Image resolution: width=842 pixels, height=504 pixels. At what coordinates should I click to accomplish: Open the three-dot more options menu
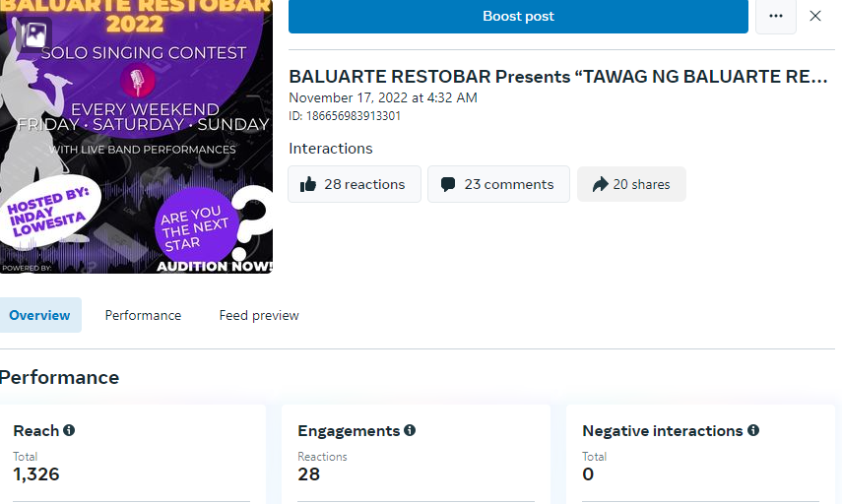tap(776, 17)
